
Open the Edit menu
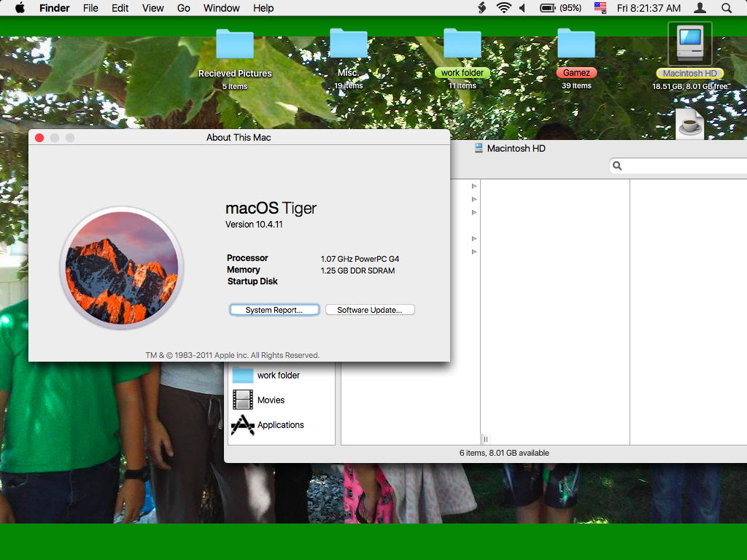pos(120,8)
